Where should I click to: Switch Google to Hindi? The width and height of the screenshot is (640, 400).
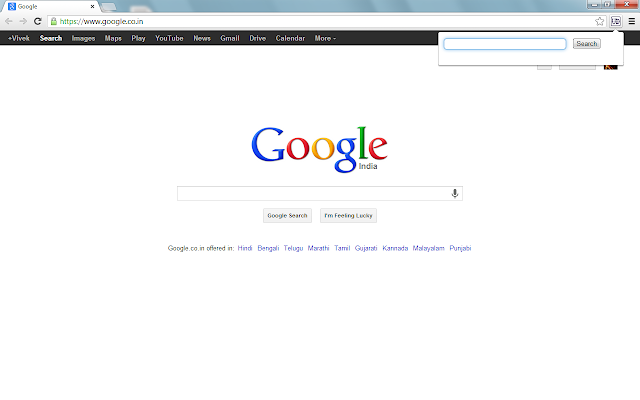[x=245, y=248]
